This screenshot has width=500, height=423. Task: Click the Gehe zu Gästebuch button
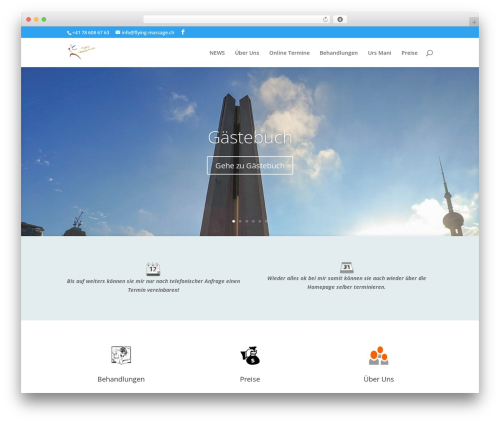click(250, 165)
